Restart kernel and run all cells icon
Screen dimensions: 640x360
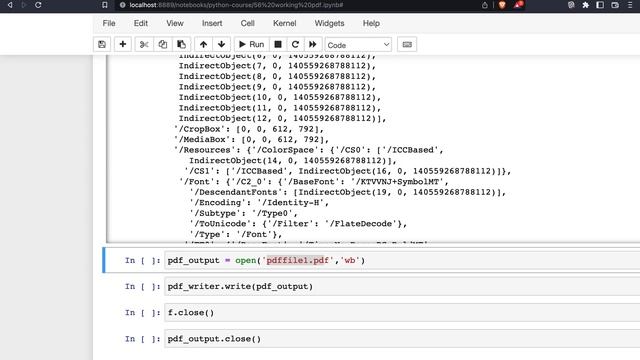click(313, 44)
